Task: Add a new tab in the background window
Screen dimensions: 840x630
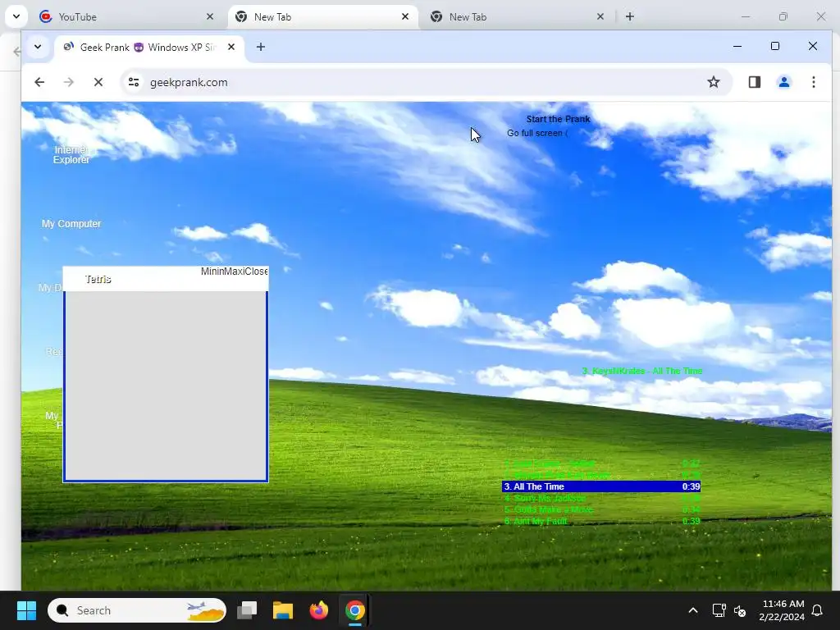Action: pyautogui.click(x=630, y=16)
